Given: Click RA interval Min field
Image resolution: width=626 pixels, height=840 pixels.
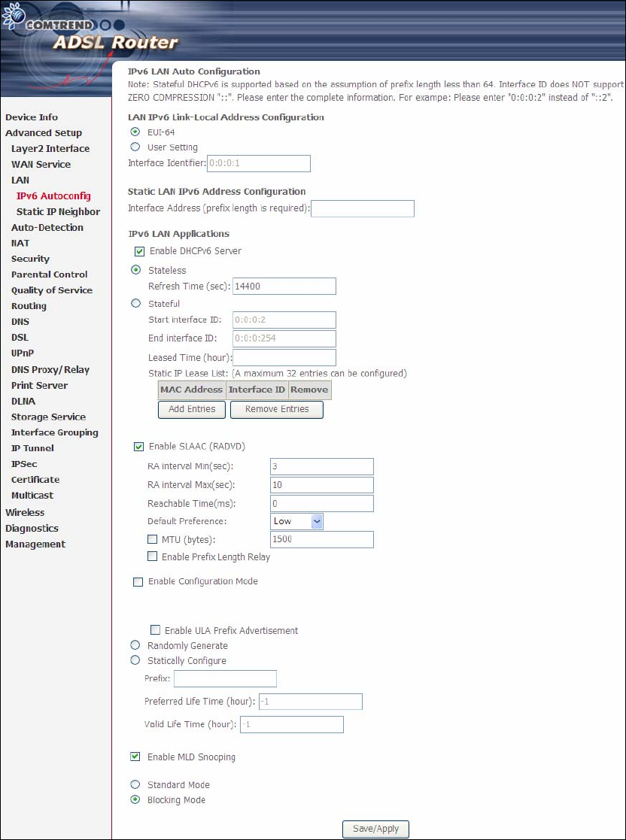Looking at the screenshot, I should click(321, 466).
